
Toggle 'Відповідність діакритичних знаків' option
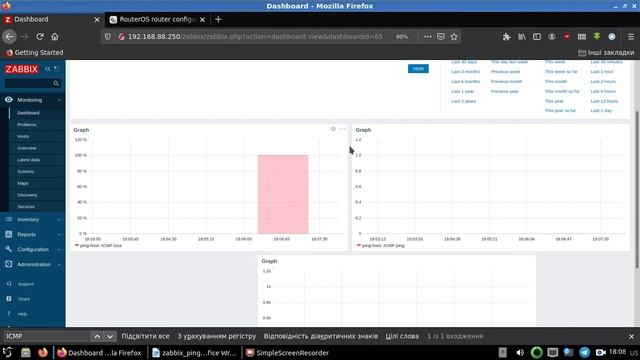pos(321,336)
